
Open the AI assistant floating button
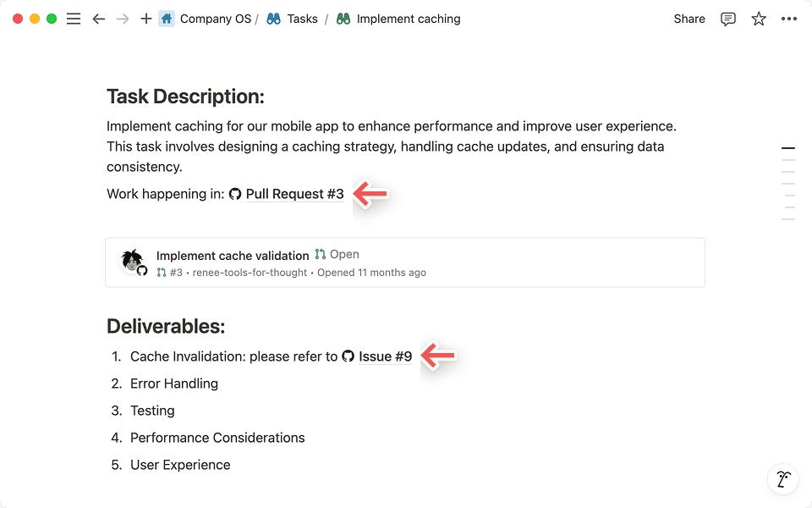(782, 478)
